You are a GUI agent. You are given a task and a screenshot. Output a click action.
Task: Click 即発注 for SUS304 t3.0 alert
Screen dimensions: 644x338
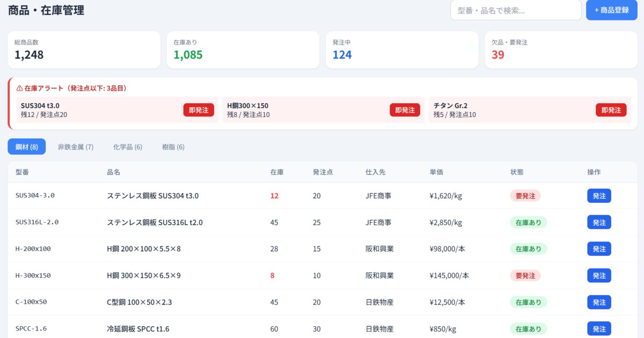click(x=199, y=110)
